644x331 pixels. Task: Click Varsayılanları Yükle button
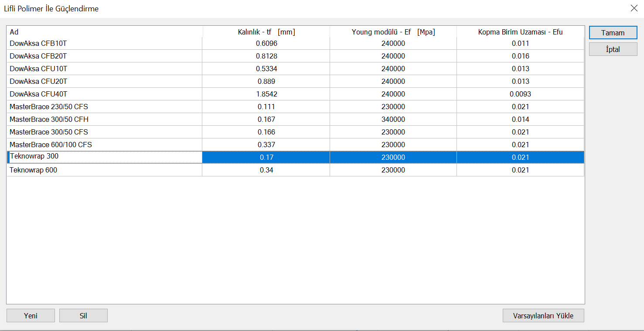(x=543, y=316)
